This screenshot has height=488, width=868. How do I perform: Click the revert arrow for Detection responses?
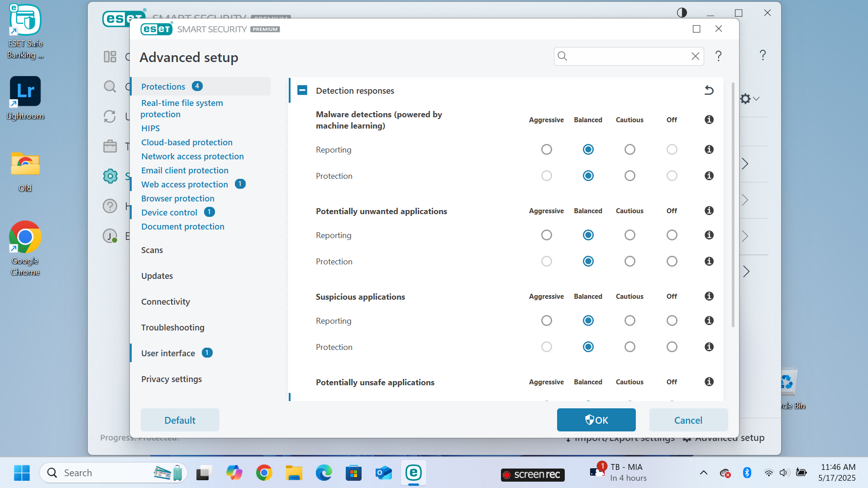[709, 91]
